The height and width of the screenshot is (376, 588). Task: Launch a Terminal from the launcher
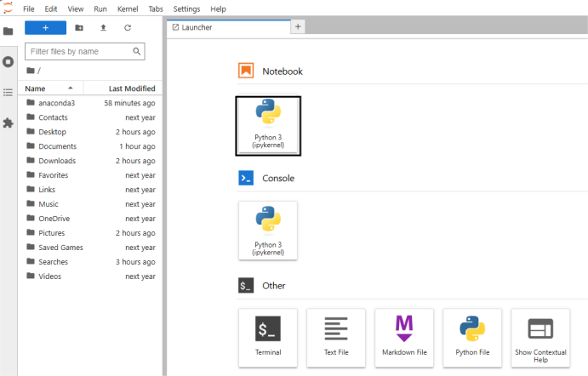(x=268, y=337)
